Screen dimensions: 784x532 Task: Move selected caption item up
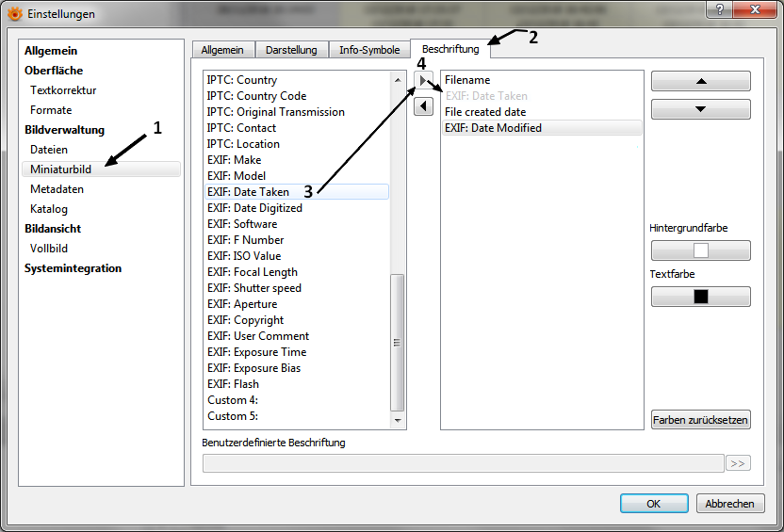point(700,81)
